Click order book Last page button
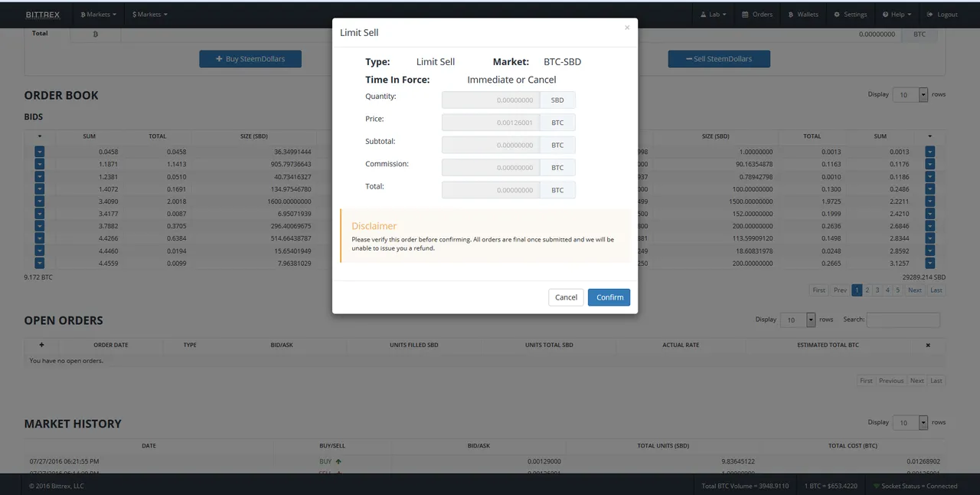 click(936, 290)
